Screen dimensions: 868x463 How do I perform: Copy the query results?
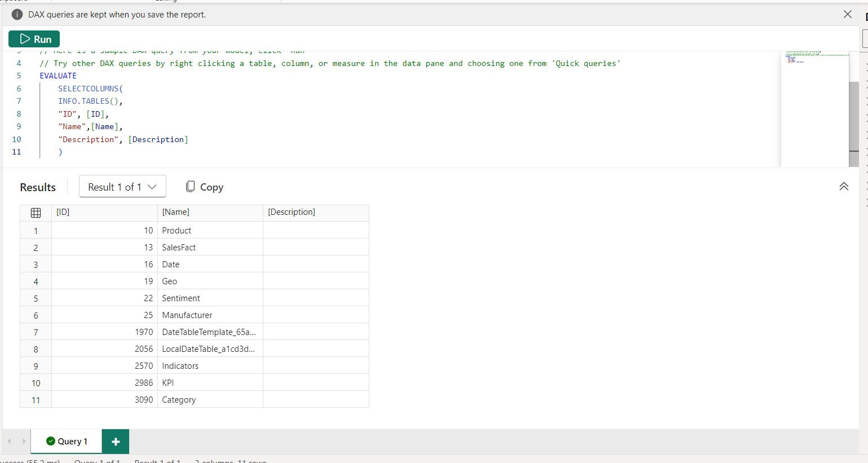[204, 187]
